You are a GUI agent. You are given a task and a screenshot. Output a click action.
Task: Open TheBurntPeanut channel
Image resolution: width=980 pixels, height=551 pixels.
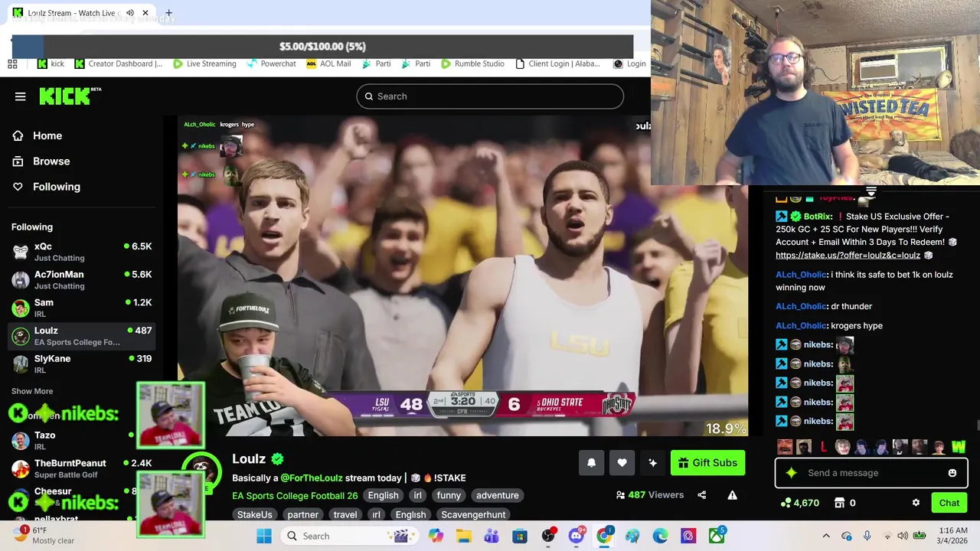pos(81,468)
